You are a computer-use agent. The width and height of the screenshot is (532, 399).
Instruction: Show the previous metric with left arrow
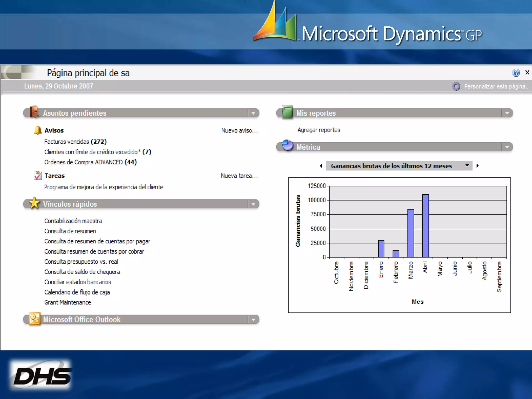[x=321, y=166]
